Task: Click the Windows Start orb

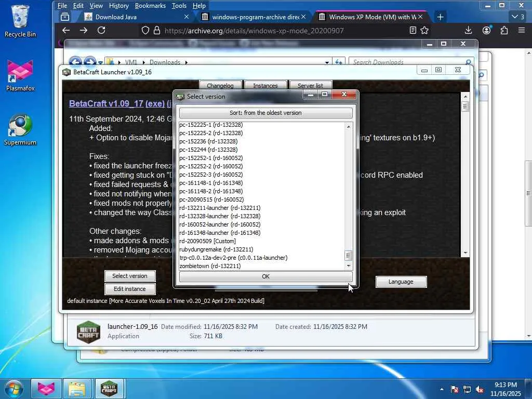Action: [x=14, y=389]
